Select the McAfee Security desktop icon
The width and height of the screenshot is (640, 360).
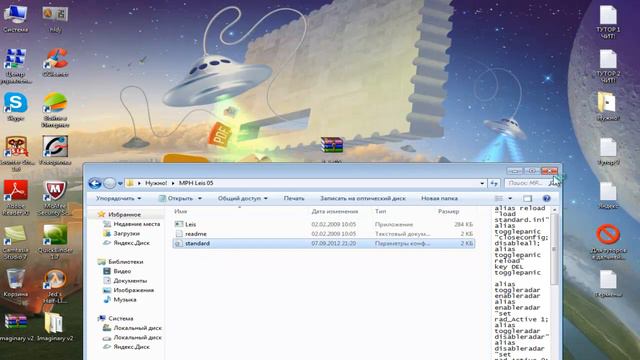tap(55, 198)
